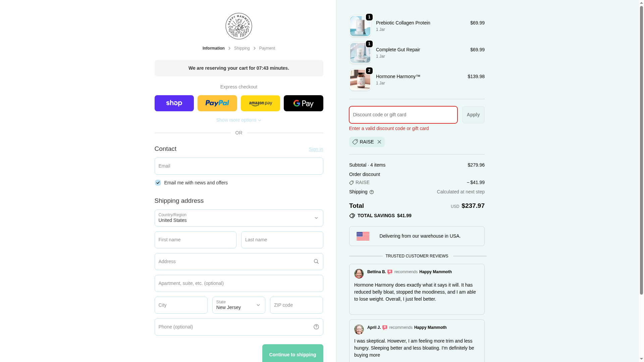Click the Happy Mammoth logo

(x=238, y=26)
